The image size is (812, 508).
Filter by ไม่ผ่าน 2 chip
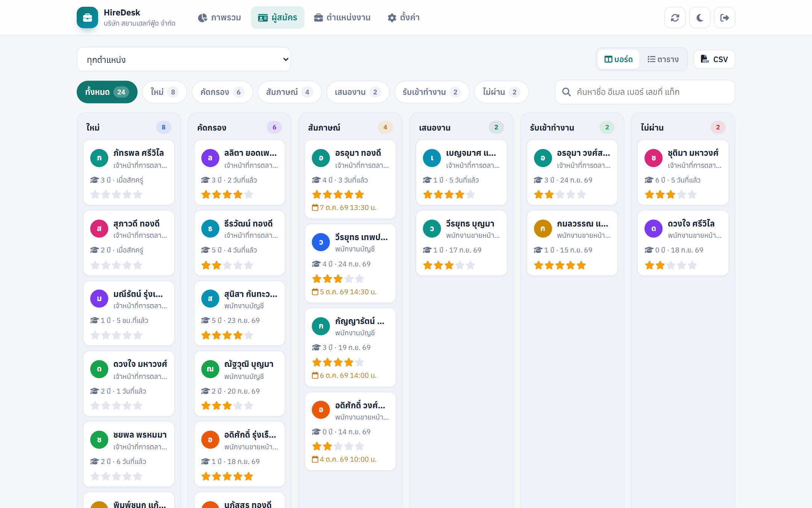[501, 92]
